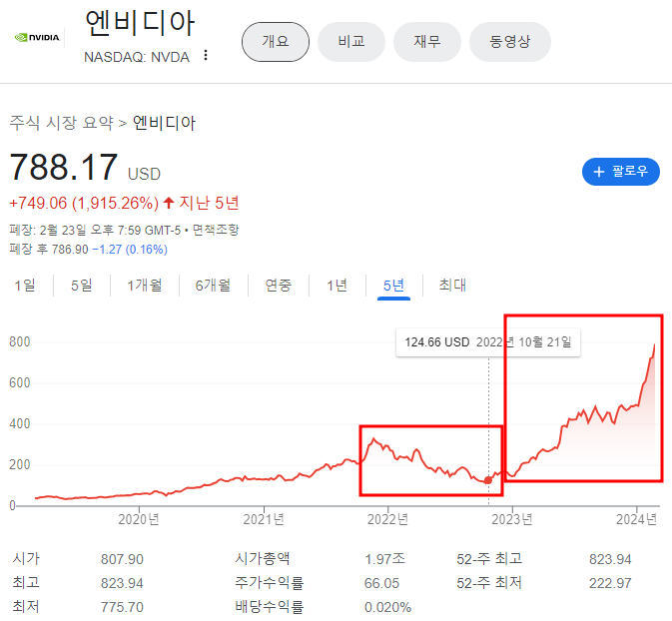Click the 52-주 최고 value 823.94
672x621 pixels.
click(x=610, y=559)
